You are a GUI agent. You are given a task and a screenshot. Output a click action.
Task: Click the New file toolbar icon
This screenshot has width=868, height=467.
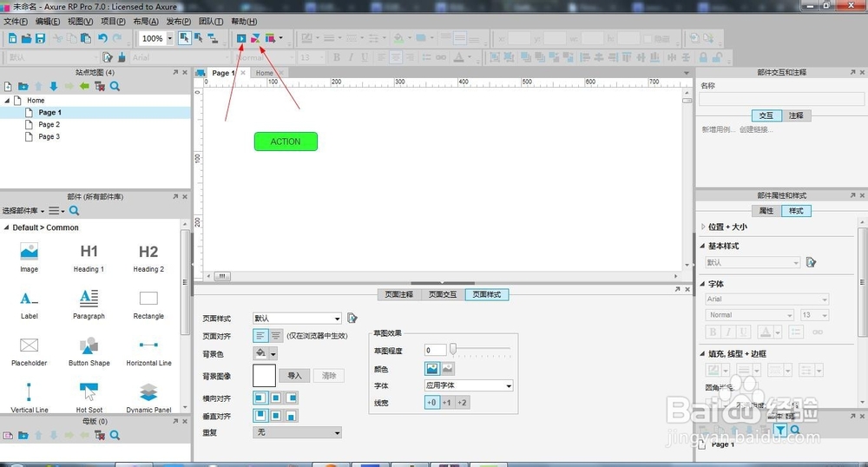tap(12, 38)
